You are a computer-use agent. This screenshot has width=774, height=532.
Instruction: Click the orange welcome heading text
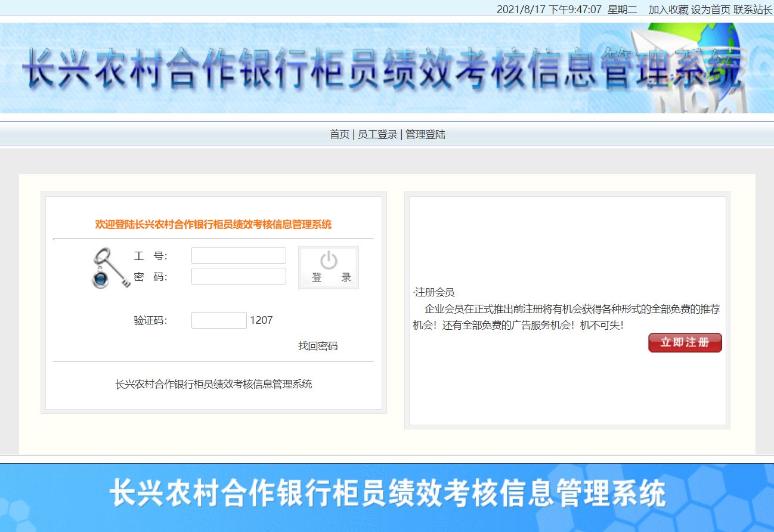click(213, 225)
